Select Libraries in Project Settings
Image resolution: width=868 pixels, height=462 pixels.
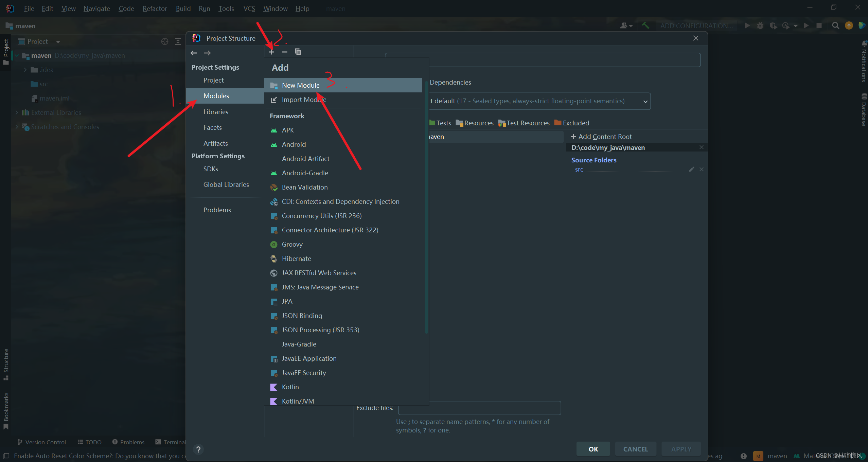(x=216, y=112)
